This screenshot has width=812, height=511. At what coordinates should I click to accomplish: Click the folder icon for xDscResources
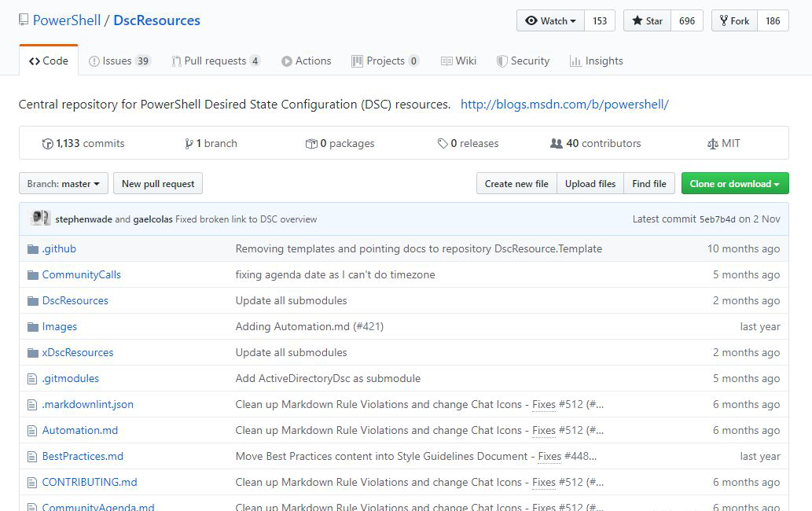[33, 352]
